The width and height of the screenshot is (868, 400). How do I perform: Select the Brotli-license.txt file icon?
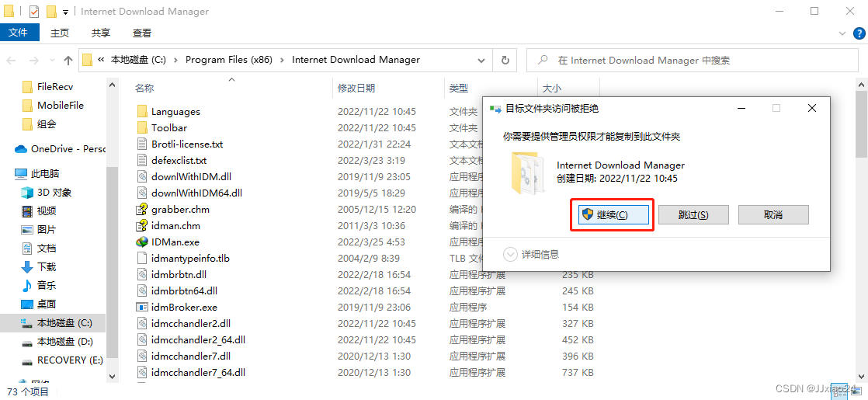click(142, 144)
